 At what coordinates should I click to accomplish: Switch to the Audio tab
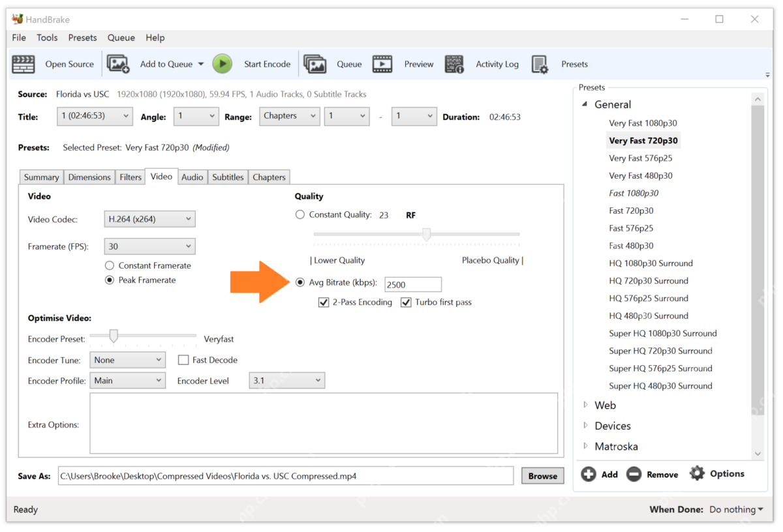pyautogui.click(x=192, y=177)
